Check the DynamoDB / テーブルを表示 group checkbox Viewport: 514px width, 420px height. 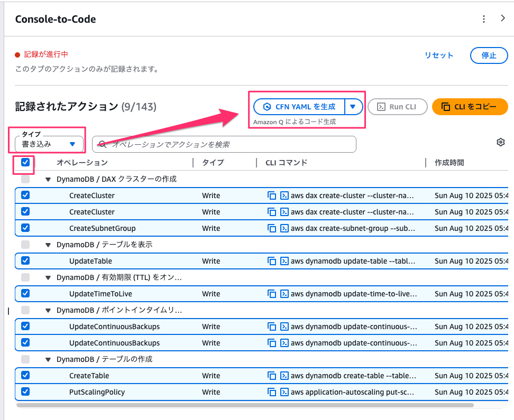[25, 245]
